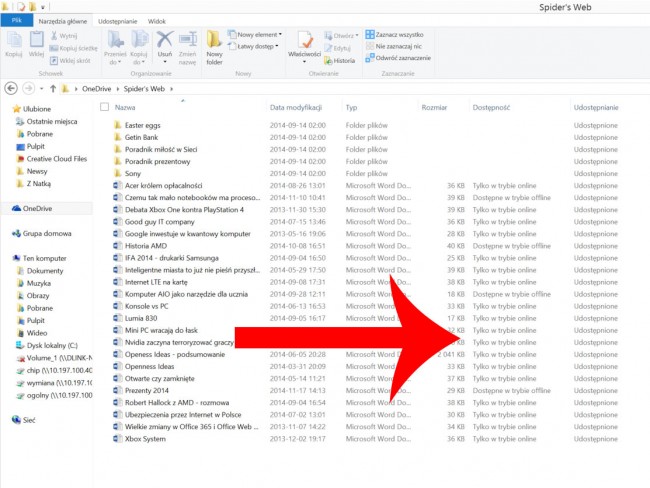The width and height of the screenshot is (650, 488).
Task: Expand the Nowy element dropdown
Action: point(255,34)
